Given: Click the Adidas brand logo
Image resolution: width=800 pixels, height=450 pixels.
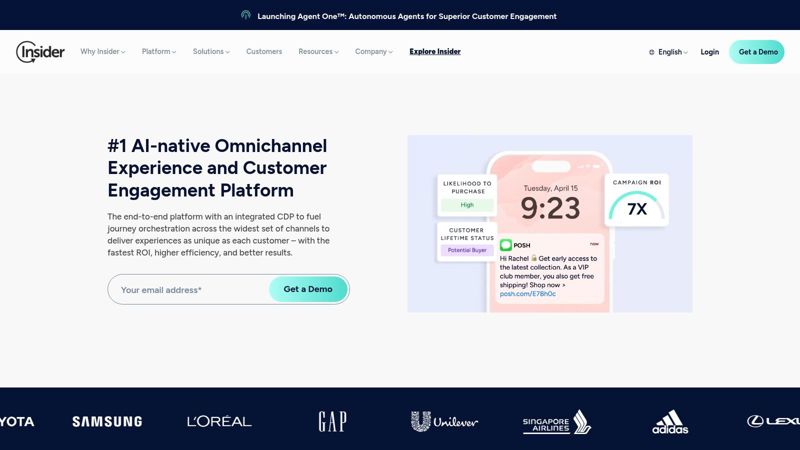Looking at the screenshot, I should [669, 422].
